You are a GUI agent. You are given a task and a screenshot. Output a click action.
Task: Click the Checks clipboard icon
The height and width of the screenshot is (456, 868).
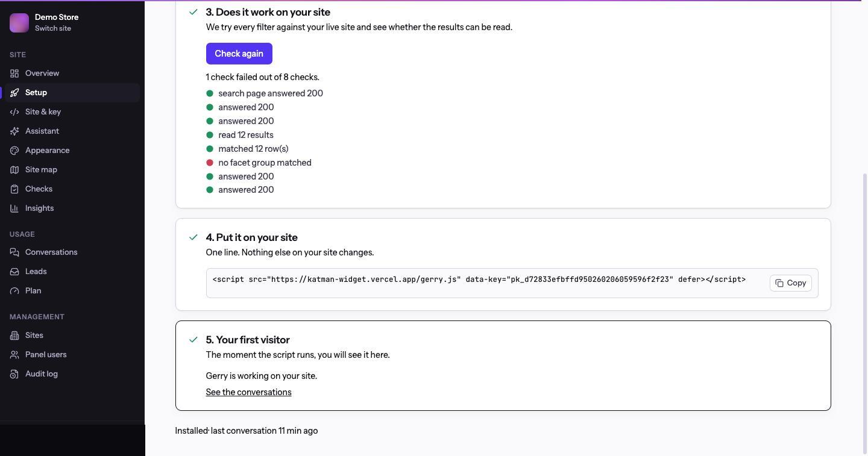[x=14, y=189]
